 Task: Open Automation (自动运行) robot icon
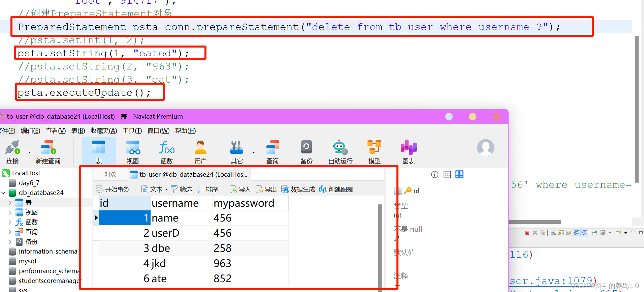point(340,148)
